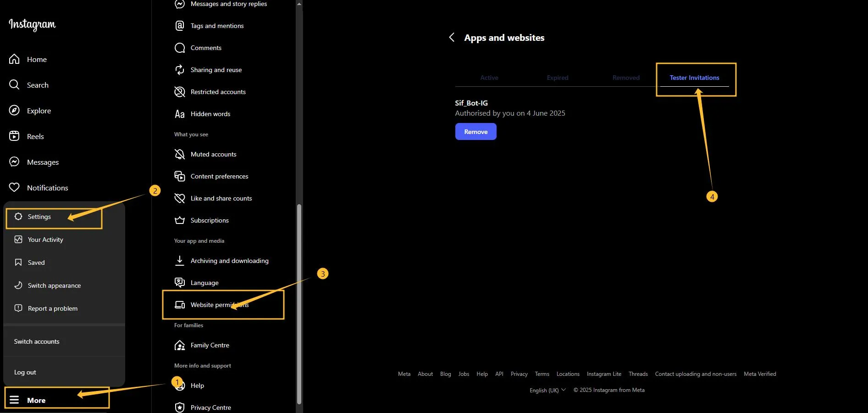Open the Privacy footer link
The width and height of the screenshot is (868, 413).
pos(519,374)
